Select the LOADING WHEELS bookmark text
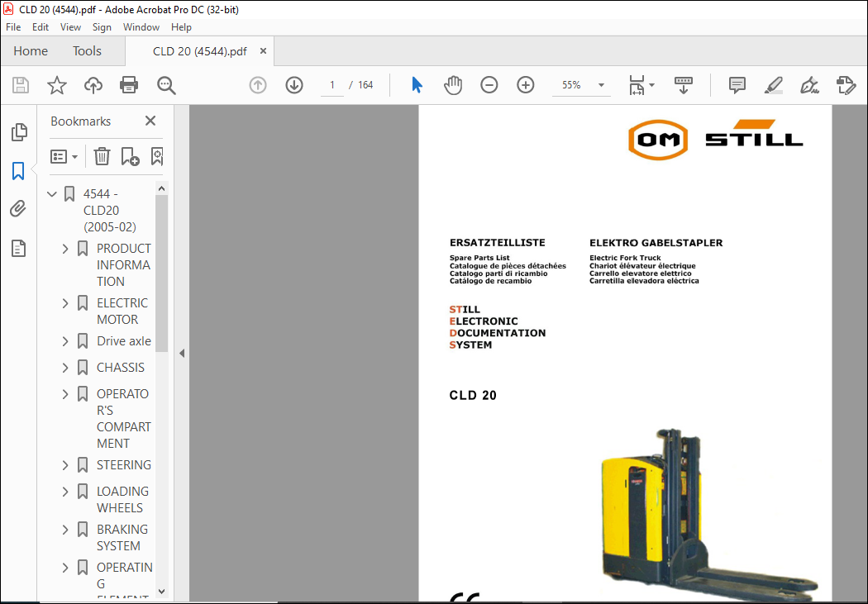868x604 pixels. point(123,499)
